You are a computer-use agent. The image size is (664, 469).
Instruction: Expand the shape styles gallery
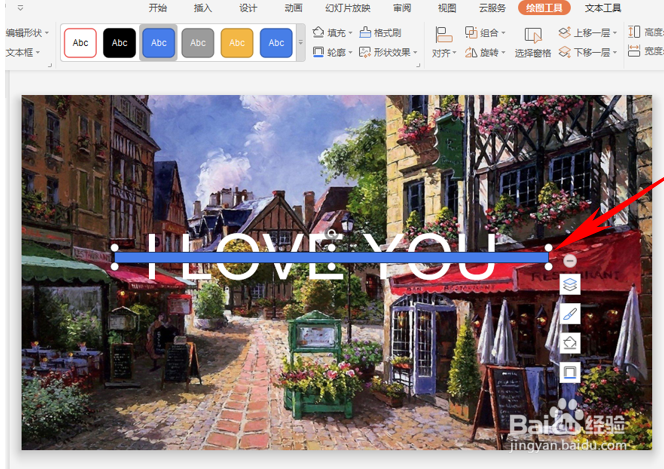tap(301, 43)
